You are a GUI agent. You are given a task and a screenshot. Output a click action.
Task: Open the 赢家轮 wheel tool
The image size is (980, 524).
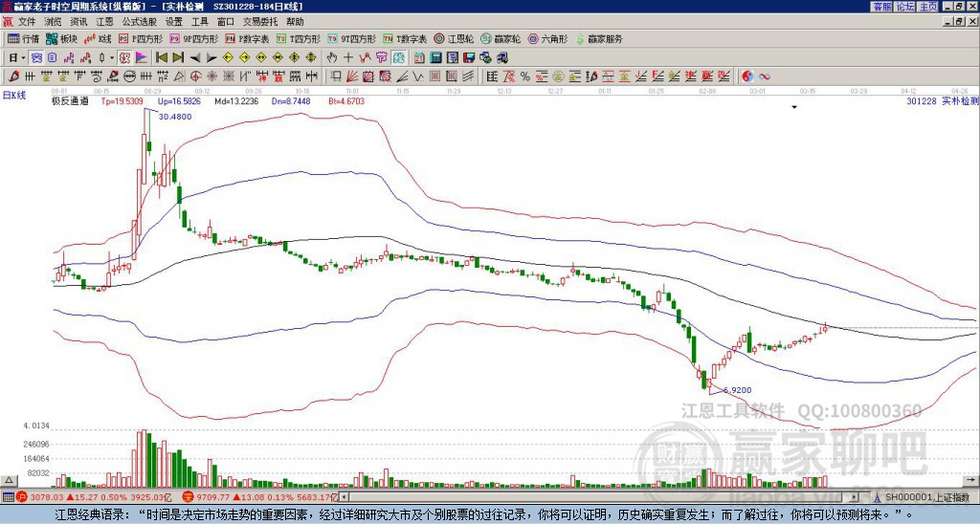[501, 38]
